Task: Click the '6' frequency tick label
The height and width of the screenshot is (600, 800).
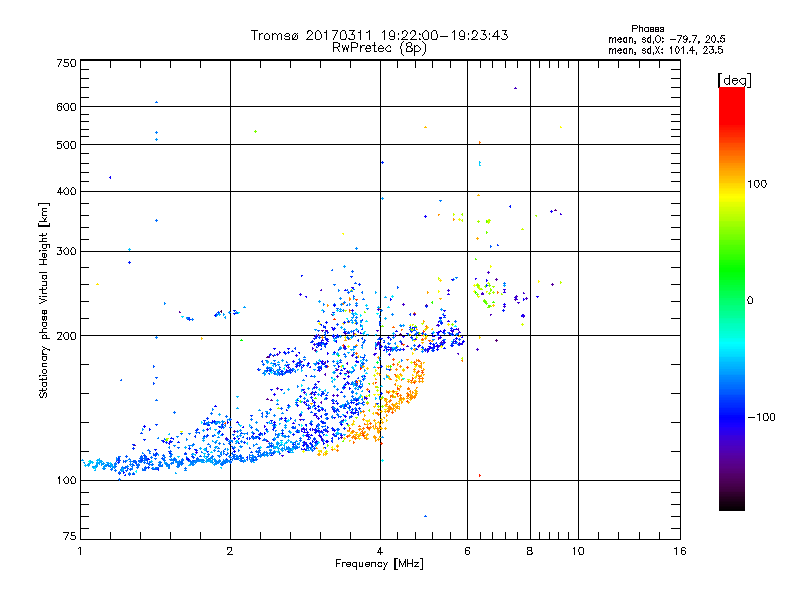Action: tap(467, 551)
